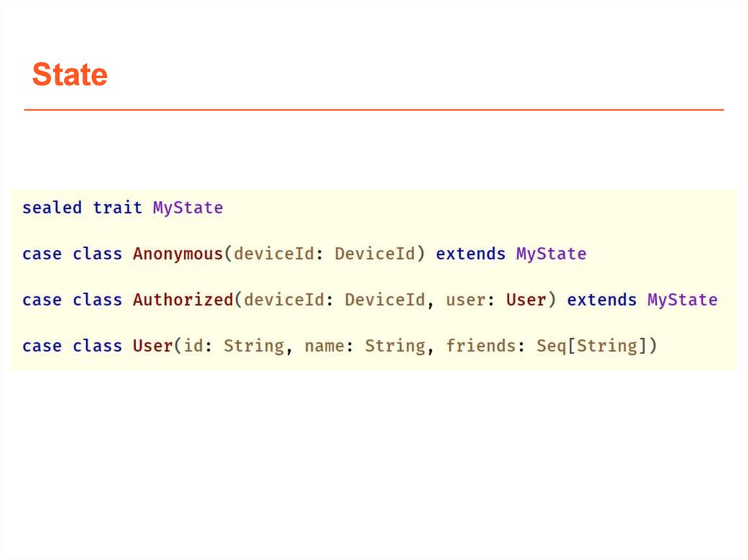Click the "sealed" keyword
This screenshot has height=560, width=748.
tap(52, 208)
